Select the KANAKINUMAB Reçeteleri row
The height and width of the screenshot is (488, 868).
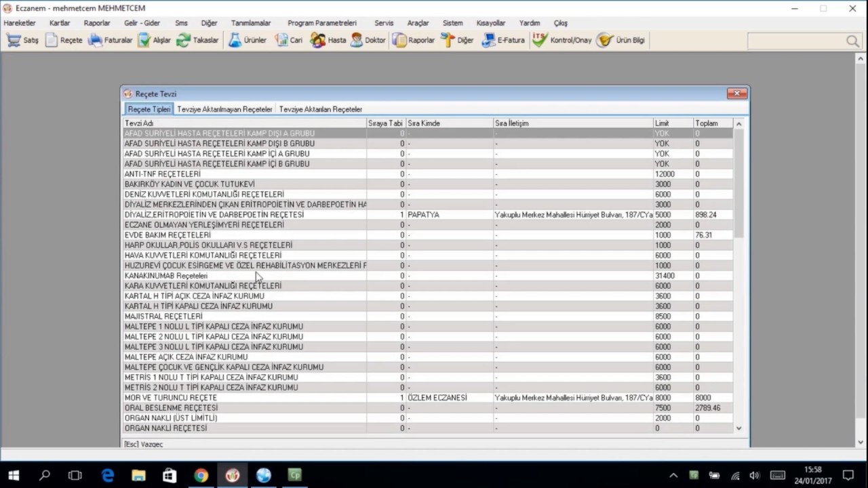(428, 276)
